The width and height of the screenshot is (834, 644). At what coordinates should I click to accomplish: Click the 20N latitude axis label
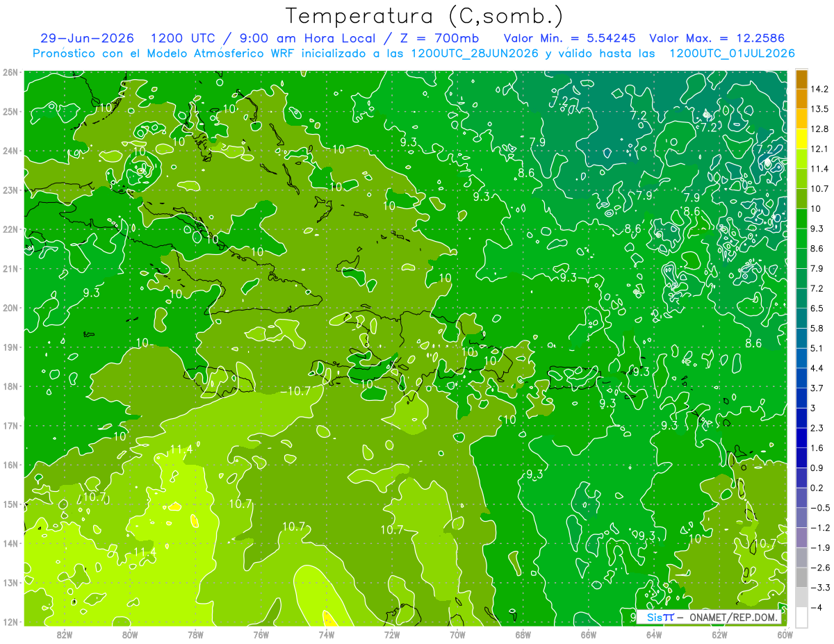(x=11, y=308)
